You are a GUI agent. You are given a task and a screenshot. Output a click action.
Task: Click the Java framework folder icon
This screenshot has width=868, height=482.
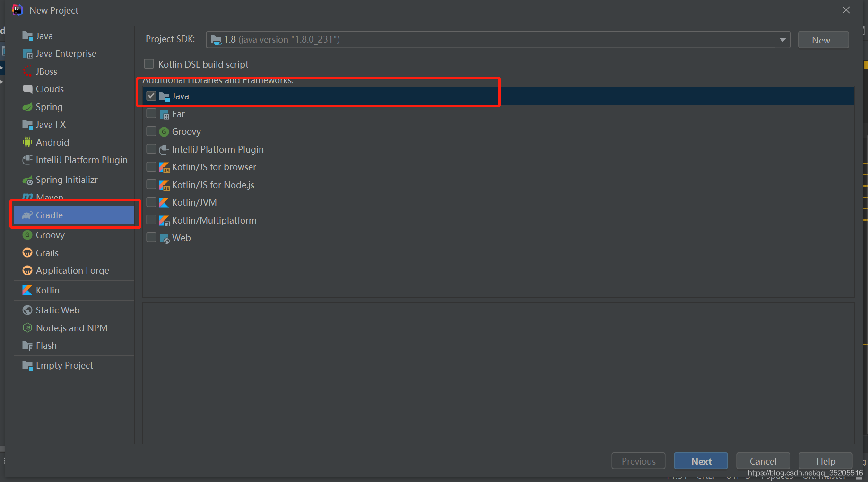tap(164, 96)
